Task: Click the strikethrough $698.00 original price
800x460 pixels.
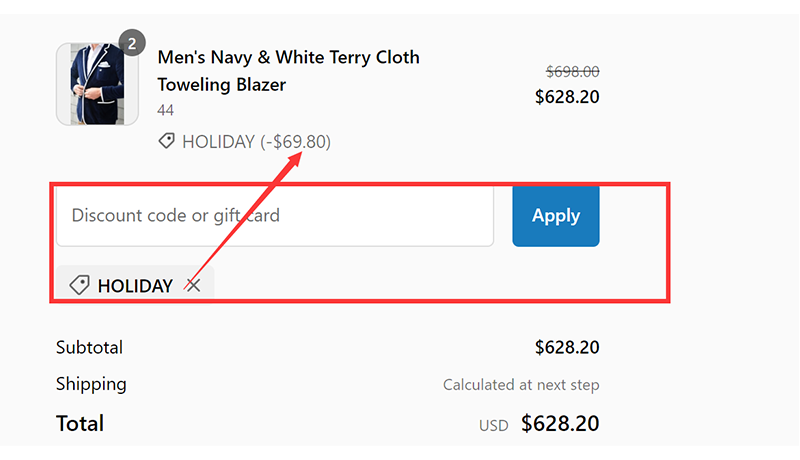Action: 572,71
